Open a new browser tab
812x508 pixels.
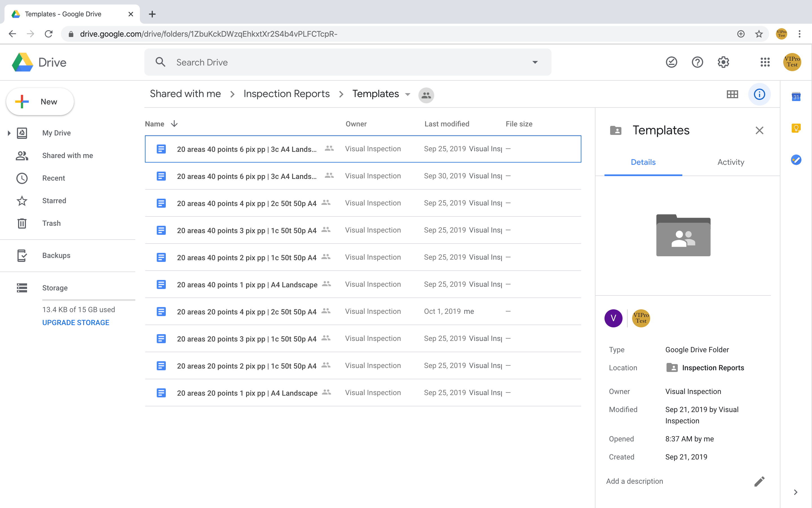coord(152,14)
